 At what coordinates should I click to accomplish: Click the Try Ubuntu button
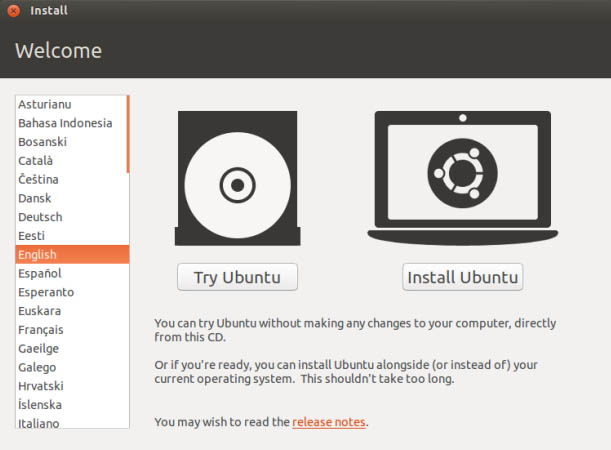237,277
